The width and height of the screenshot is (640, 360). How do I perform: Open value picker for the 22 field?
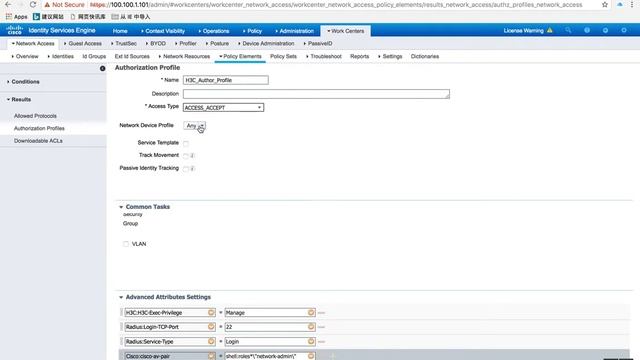click(311, 327)
